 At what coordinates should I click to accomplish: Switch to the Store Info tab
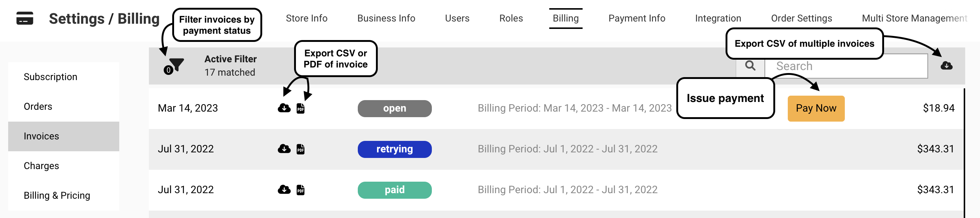coord(307,18)
